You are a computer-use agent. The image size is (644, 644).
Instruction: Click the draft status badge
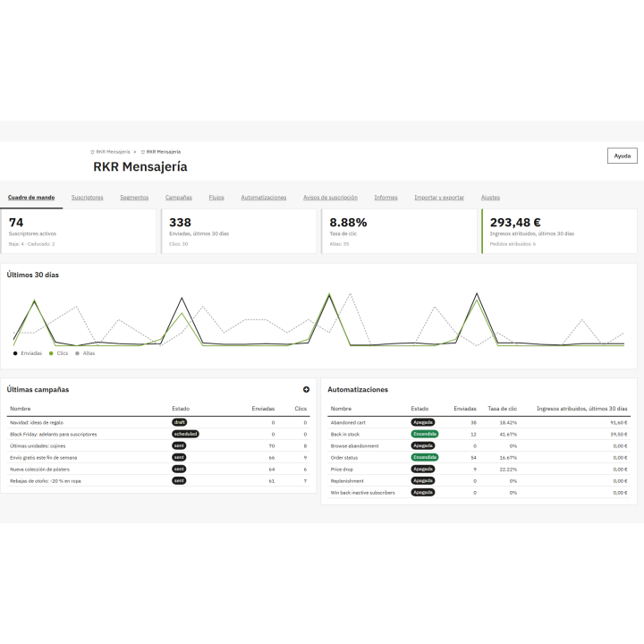(179, 422)
